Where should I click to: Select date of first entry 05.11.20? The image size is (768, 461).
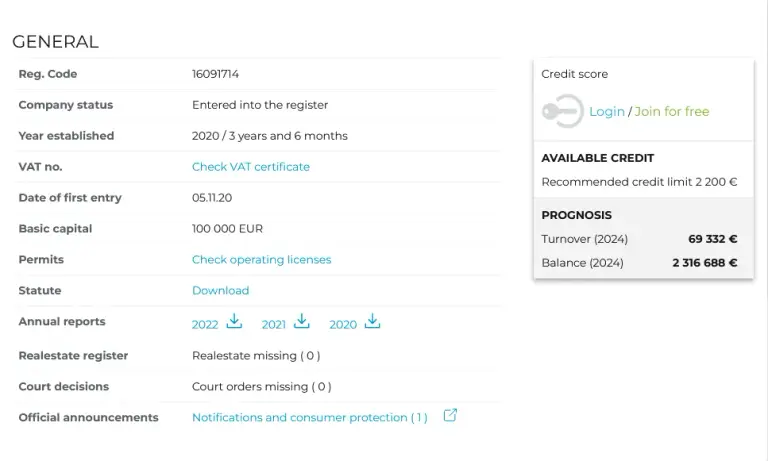click(x=212, y=198)
